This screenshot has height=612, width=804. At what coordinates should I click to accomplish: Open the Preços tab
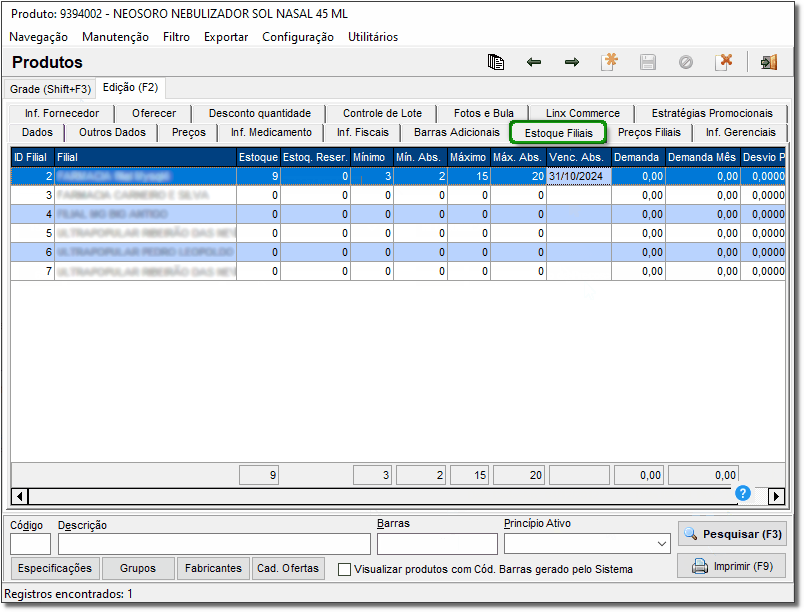pos(189,132)
